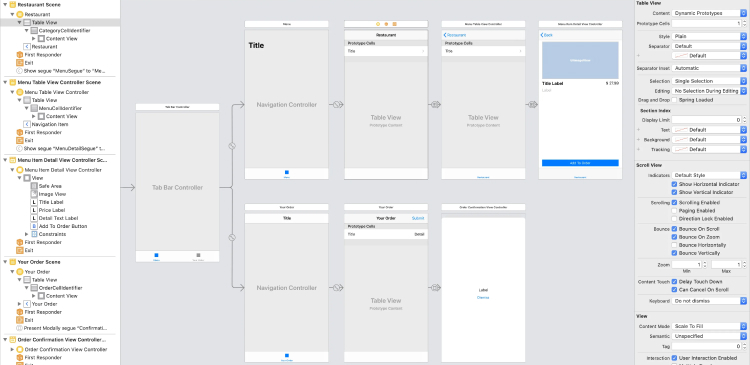The width and height of the screenshot is (750, 365).
Task: Collapse the CategoryCellIdentifier disclosure triangle
Action: coord(27,31)
